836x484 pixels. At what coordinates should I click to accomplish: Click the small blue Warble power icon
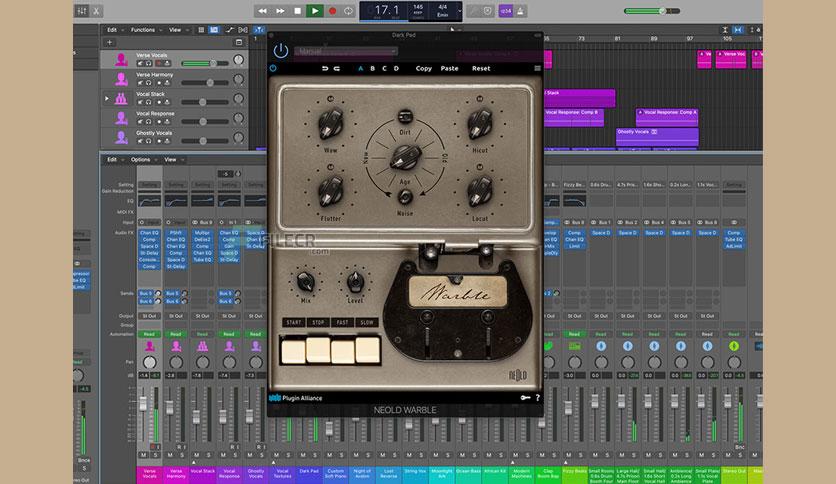pos(274,68)
